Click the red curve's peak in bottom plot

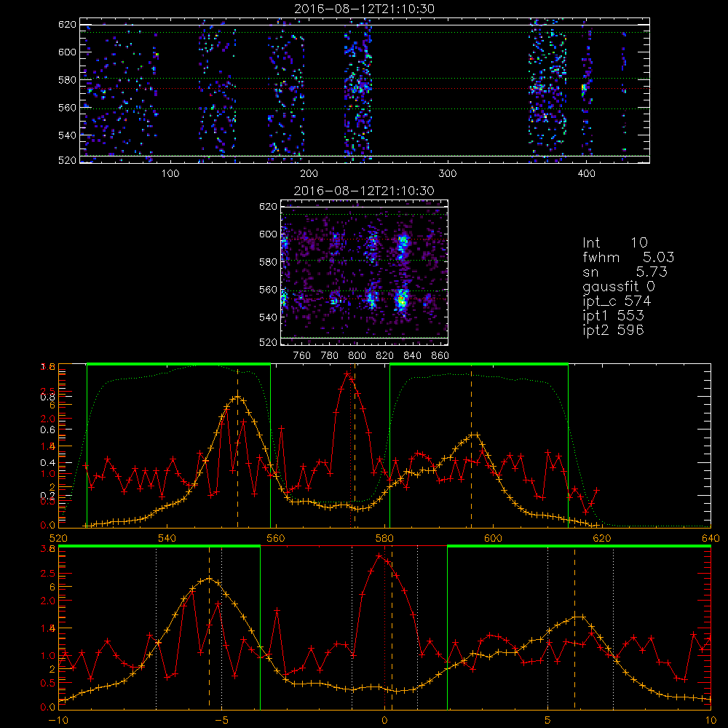tap(379, 555)
